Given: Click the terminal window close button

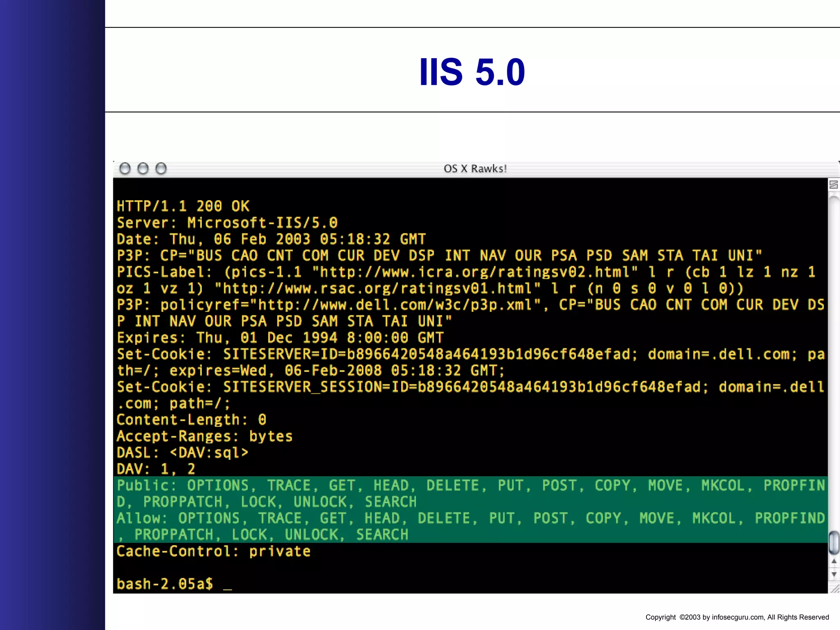Looking at the screenshot, I should [125, 169].
